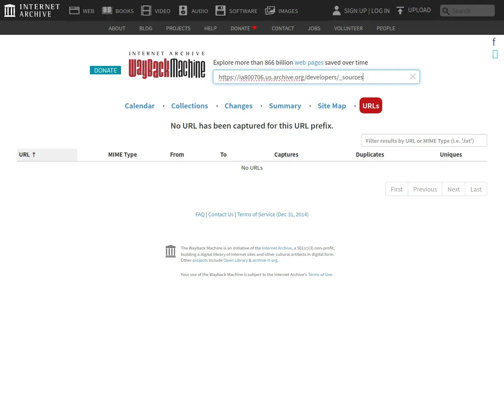Open the Images picture icon
Viewport: 504px width, 420px height.
[x=270, y=10]
